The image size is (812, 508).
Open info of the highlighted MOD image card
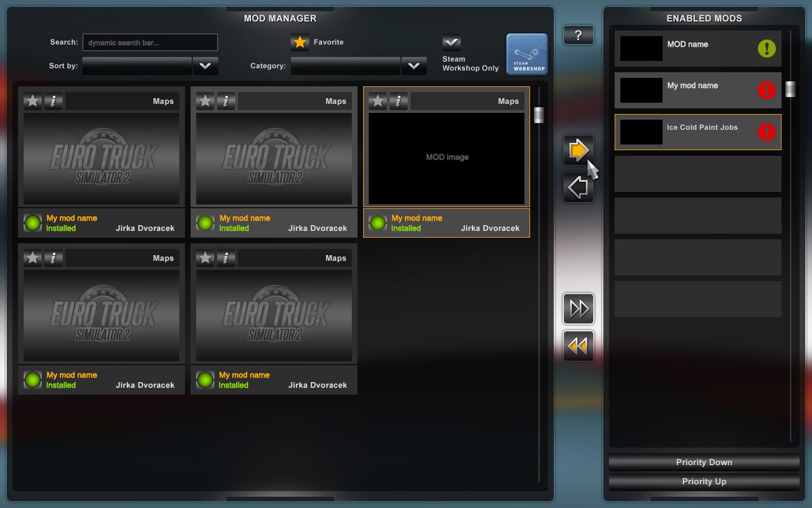point(399,101)
